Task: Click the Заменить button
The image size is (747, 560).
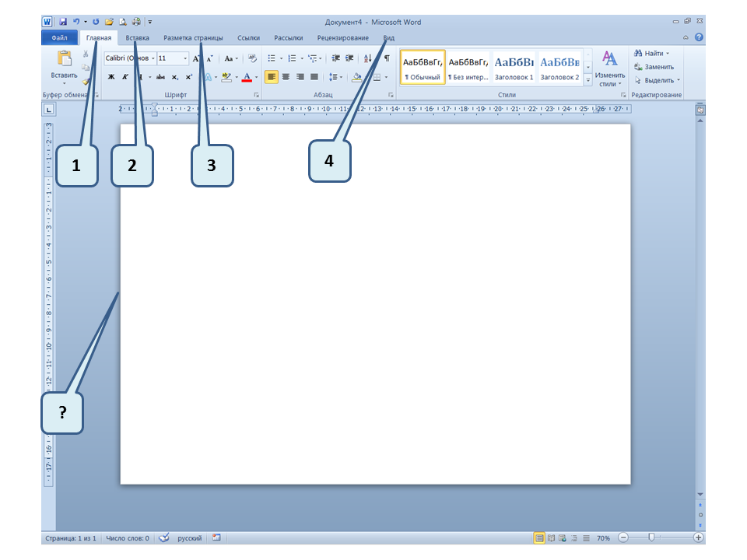Action: [654, 67]
